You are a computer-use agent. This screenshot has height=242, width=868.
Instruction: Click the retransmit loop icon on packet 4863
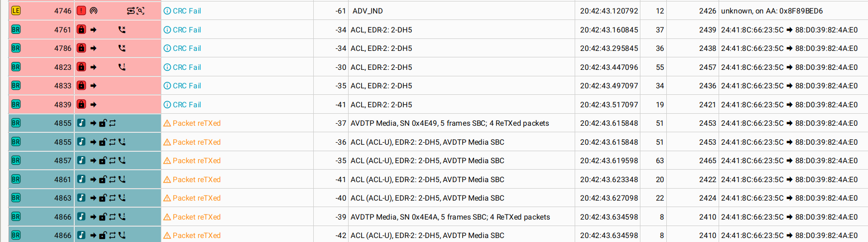113,198
